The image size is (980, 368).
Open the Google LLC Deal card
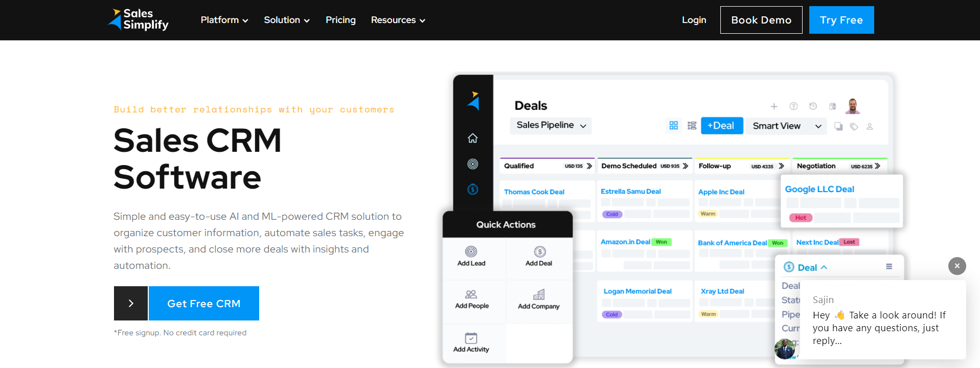pyautogui.click(x=819, y=189)
